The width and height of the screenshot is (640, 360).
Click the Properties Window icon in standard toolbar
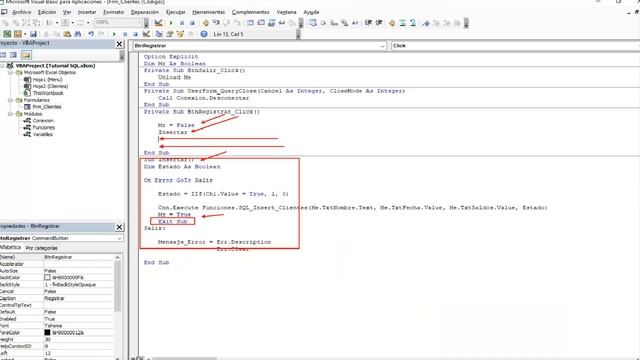click(x=169, y=34)
